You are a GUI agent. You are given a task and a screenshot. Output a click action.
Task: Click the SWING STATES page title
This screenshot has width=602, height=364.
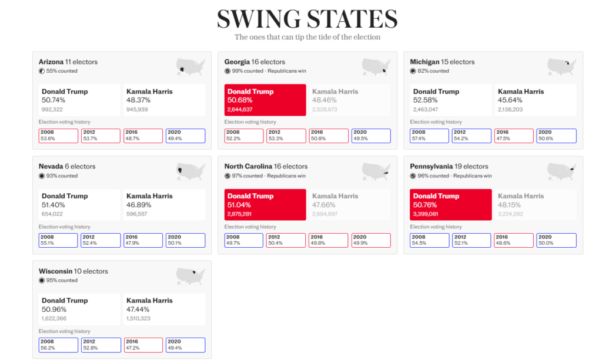click(307, 19)
